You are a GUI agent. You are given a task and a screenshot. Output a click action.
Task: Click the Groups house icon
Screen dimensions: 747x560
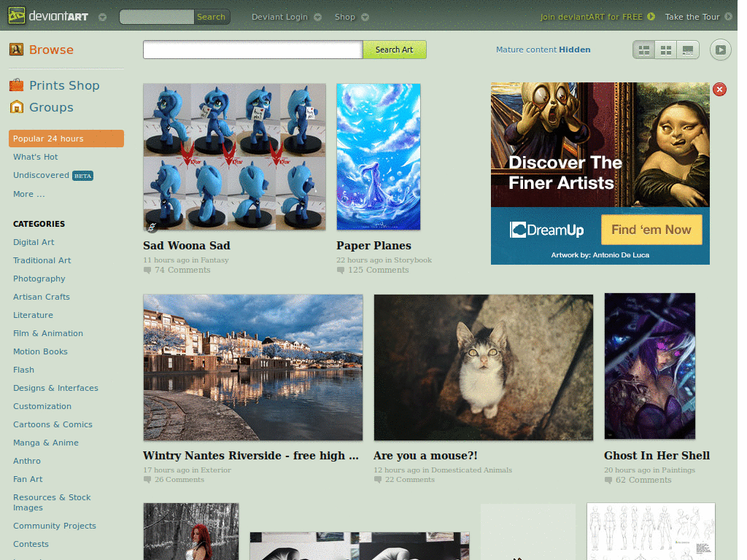click(x=17, y=107)
